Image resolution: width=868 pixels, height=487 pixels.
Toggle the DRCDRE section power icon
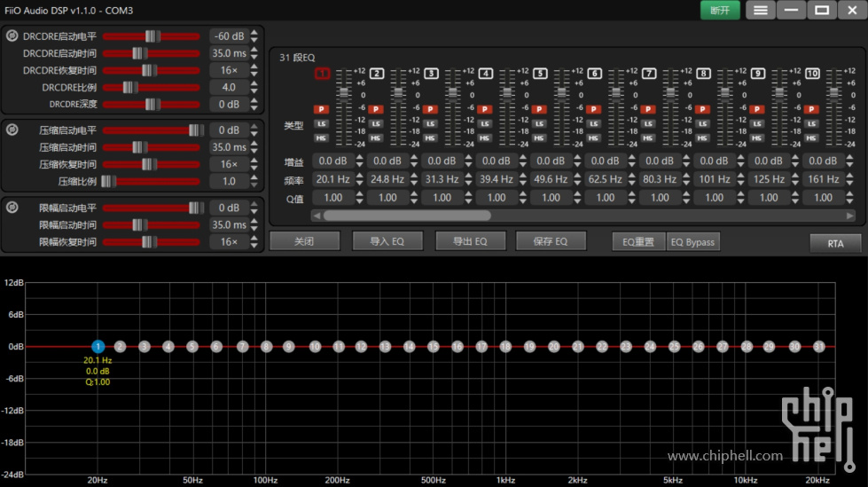[12, 36]
